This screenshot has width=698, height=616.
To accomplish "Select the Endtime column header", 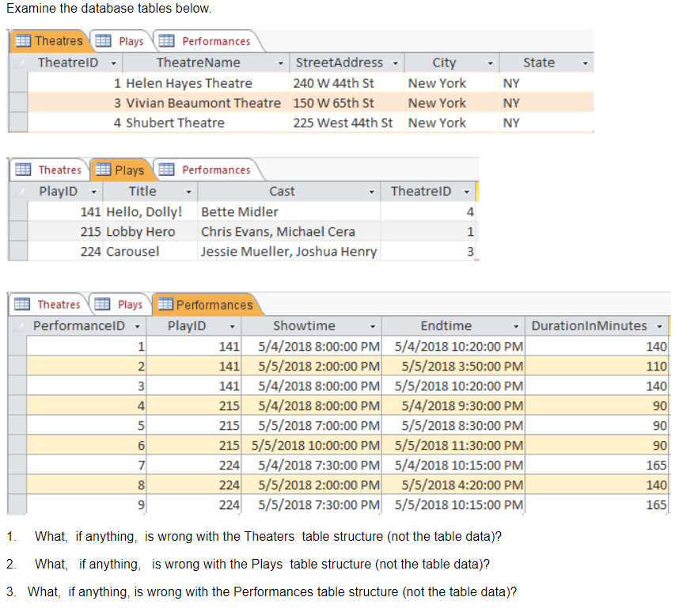I will click(446, 326).
